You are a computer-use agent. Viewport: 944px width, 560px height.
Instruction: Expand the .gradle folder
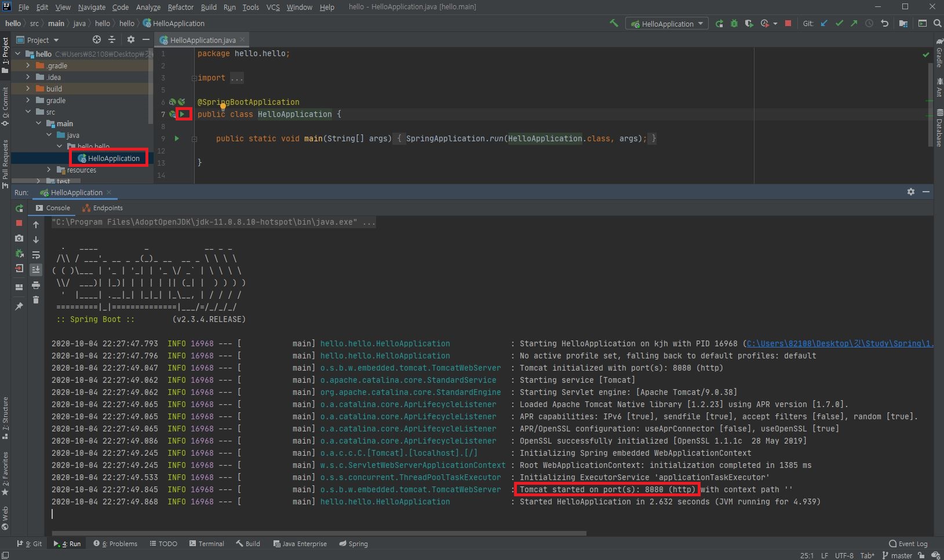pos(27,65)
